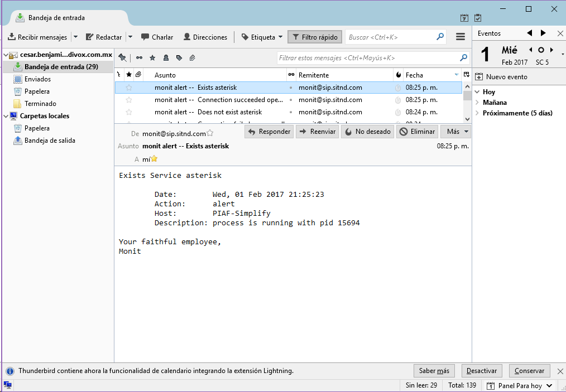Sort messages by Fecha column
This screenshot has height=392, width=566.
(432, 75)
